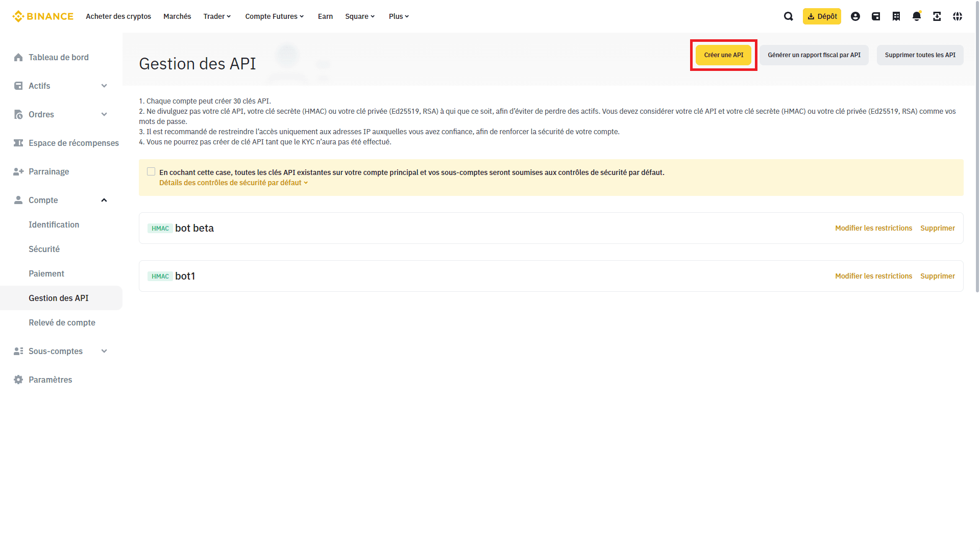The height and width of the screenshot is (551, 980).
Task: Open the wallet icon in header
Action: [x=876, y=16]
